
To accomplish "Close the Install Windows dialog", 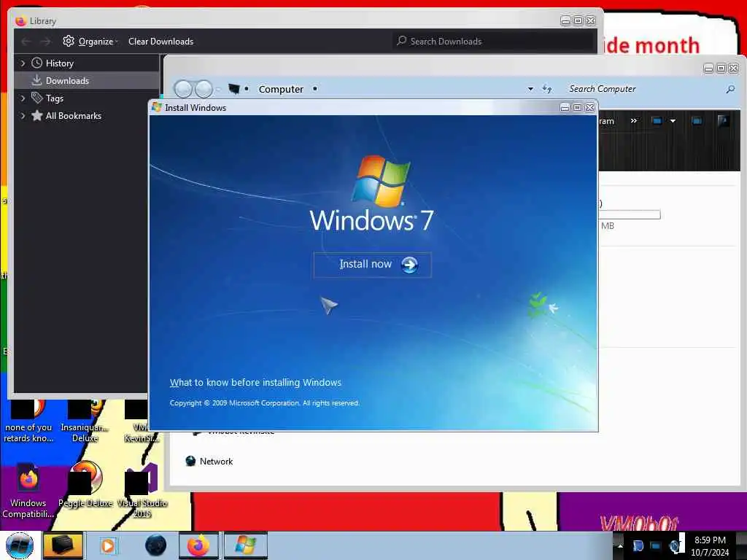I will tap(589, 108).
